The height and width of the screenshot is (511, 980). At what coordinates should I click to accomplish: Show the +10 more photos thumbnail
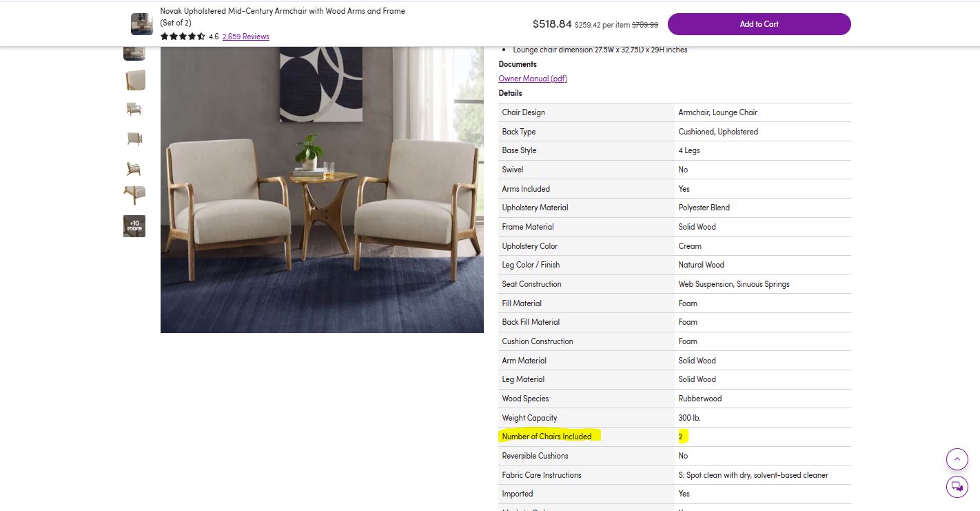click(x=134, y=226)
